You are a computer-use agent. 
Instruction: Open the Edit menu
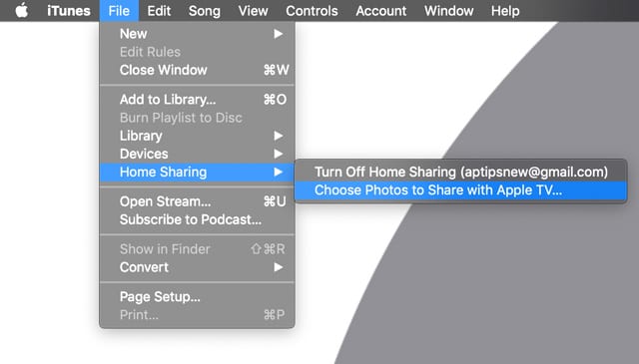click(x=159, y=11)
